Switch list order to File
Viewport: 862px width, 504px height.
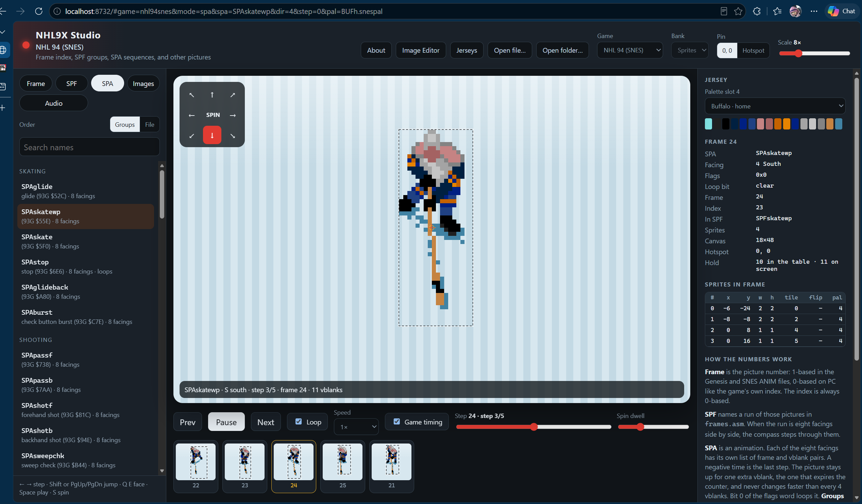tap(150, 124)
